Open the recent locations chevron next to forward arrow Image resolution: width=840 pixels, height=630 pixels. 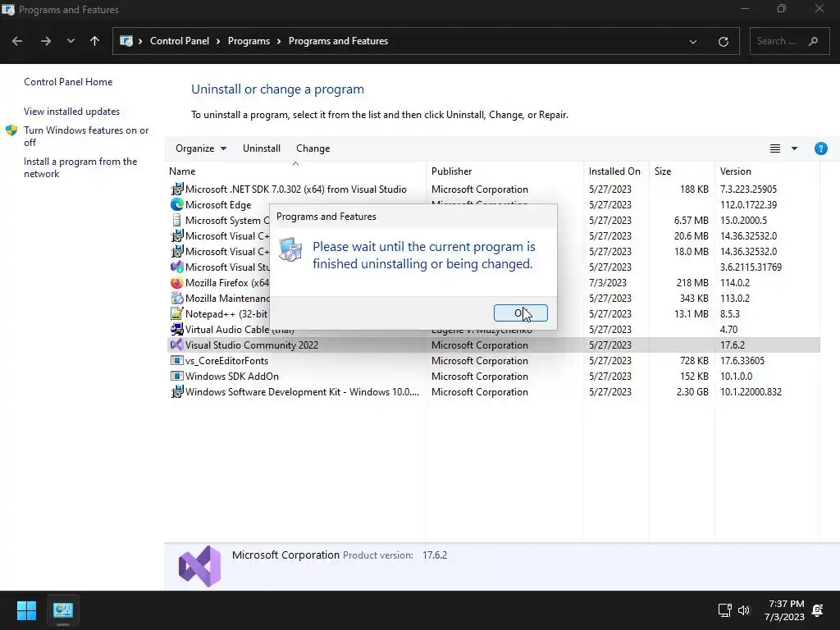click(x=71, y=41)
